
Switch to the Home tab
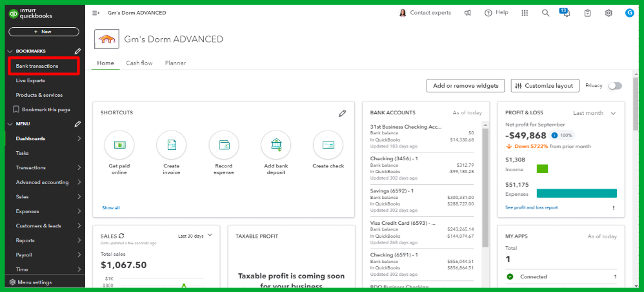tap(106, 63)
